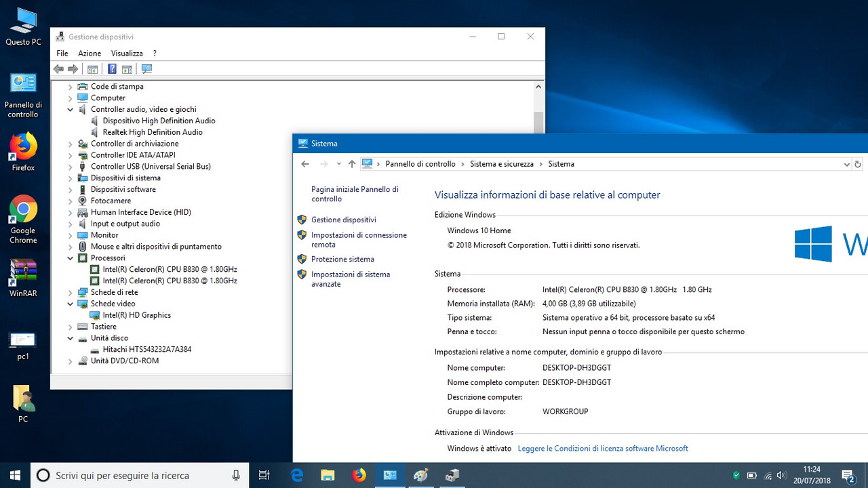The image size is (868, 488).
Task: Click the Back arrow in Gestione dispositivi toolbar
Action: pos(58,69)
